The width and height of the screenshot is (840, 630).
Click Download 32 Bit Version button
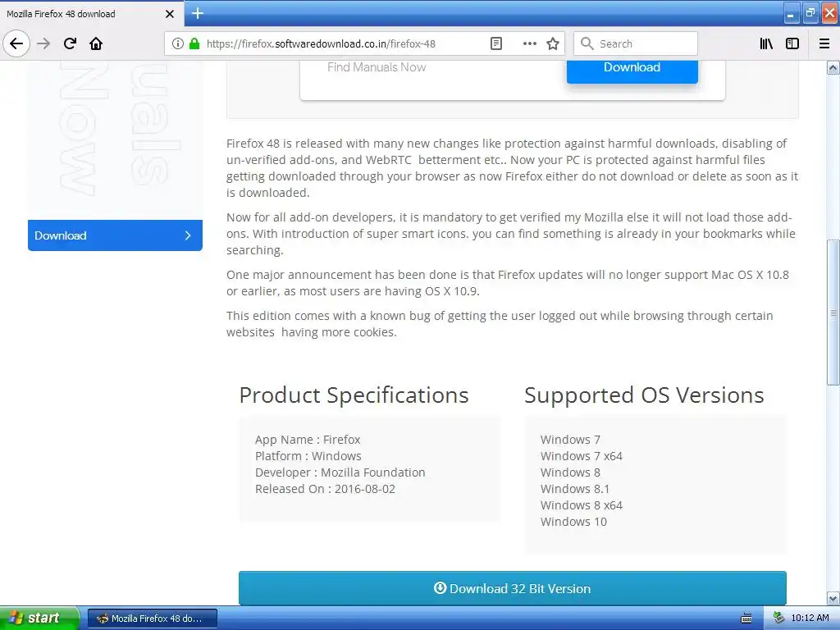(512, 588)
